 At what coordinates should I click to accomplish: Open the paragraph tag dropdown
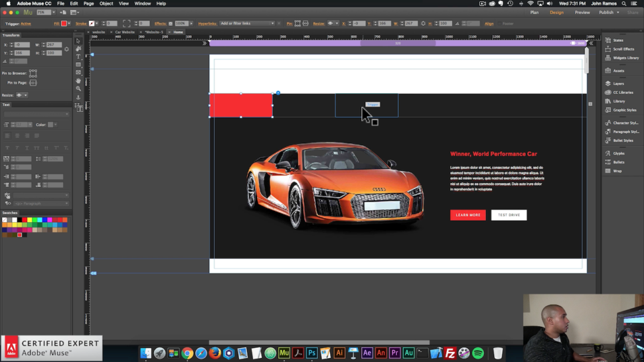click(41, 204)
